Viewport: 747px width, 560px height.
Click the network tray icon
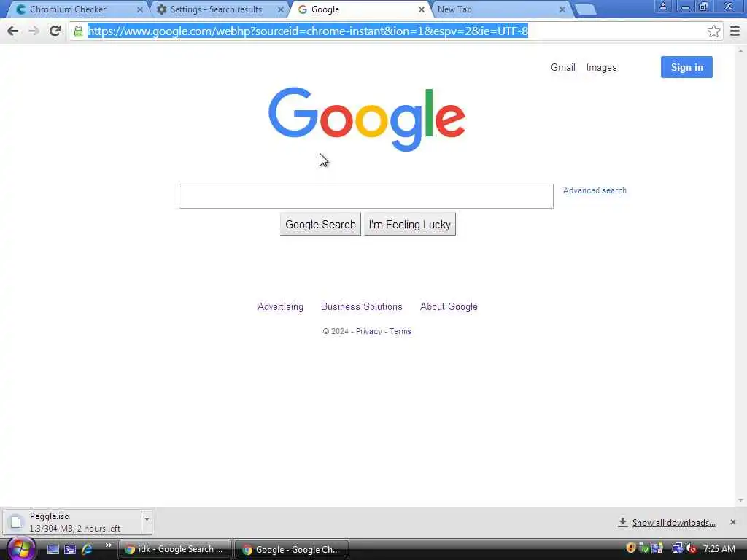coord(677,549)
